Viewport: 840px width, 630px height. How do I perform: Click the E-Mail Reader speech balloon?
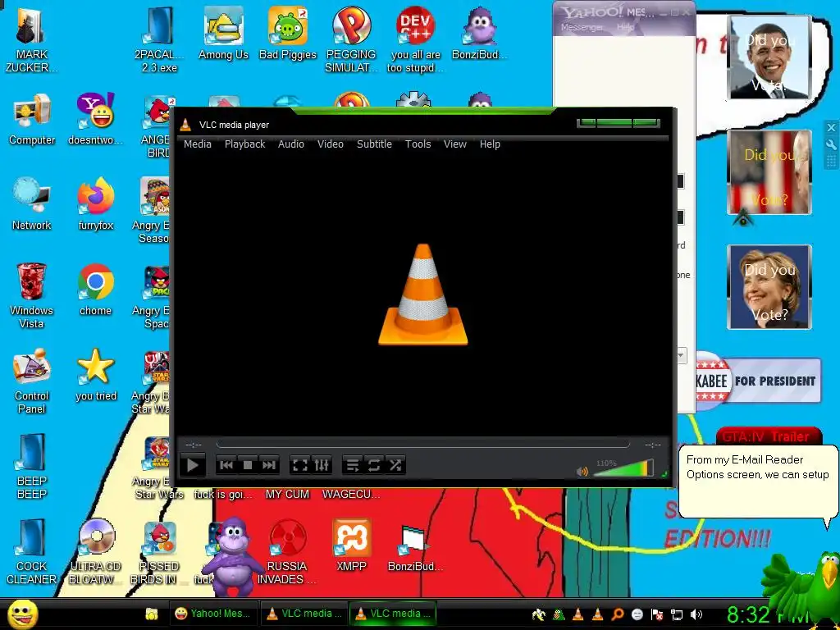pos(757,482)
